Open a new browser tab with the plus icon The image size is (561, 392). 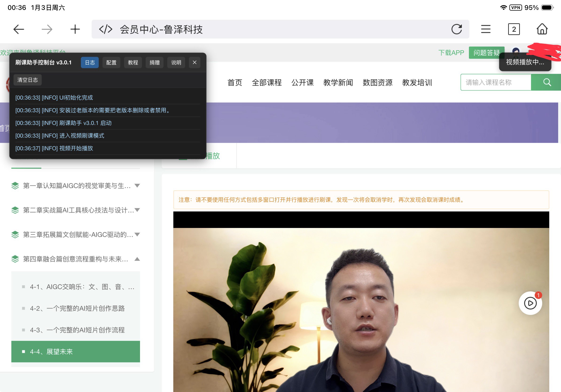75,29
